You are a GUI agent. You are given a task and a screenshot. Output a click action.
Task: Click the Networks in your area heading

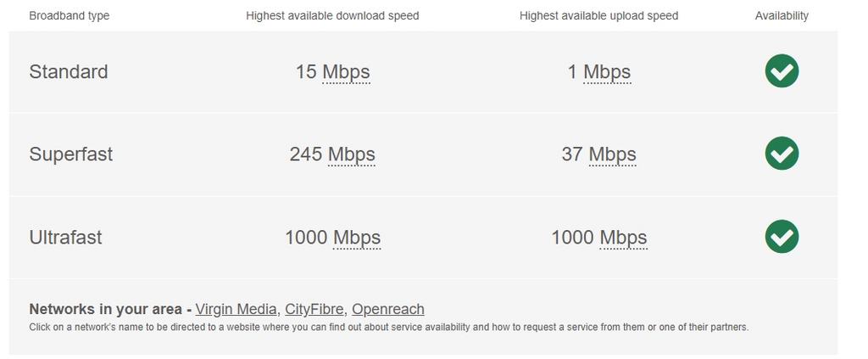[105, 310]
